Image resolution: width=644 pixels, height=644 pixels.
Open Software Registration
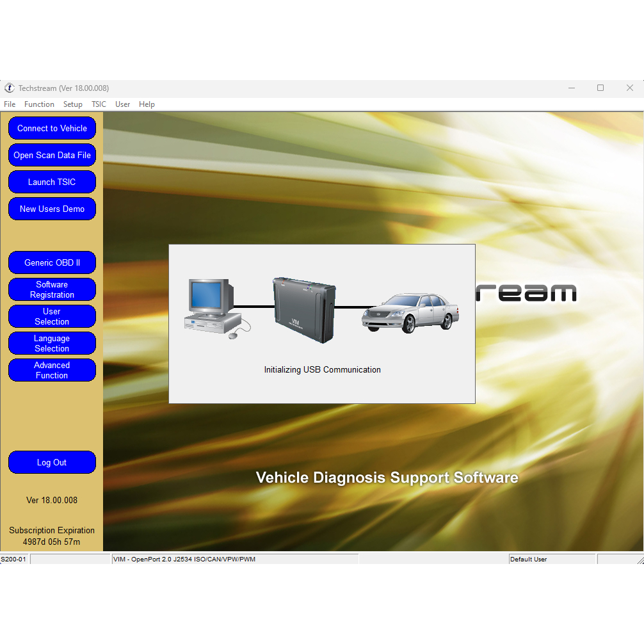52,289
